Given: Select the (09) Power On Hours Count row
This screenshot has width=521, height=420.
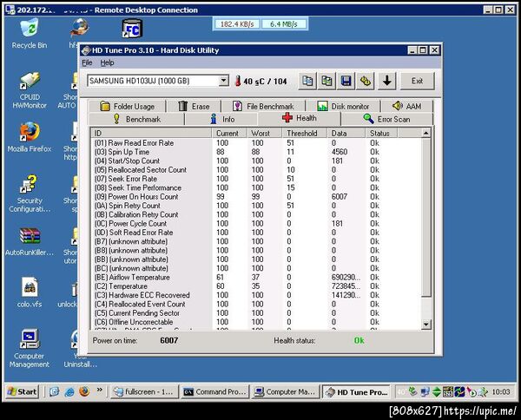Looking at the screenshot, I should tap(256, 197).
